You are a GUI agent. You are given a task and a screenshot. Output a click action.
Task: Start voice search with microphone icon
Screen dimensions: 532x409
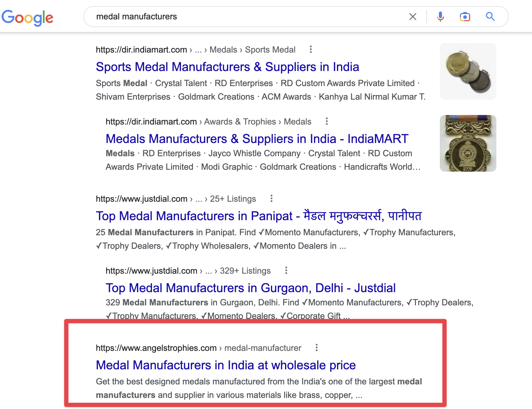(x=440, y=17)
